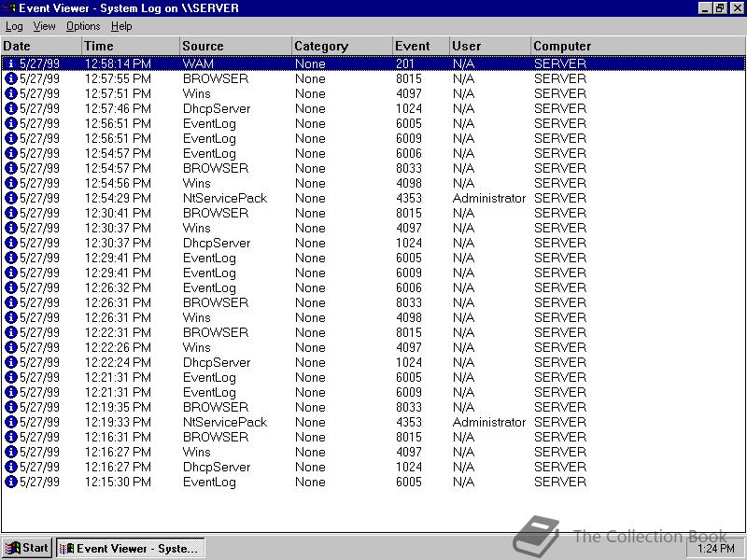Click info icon of DhcpServer event 12:30:37 PM

pyautogui.click(x=11, y=243)
